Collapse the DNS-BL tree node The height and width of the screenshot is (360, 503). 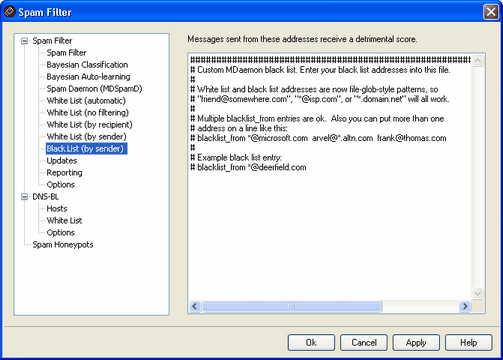coord(24,197)
